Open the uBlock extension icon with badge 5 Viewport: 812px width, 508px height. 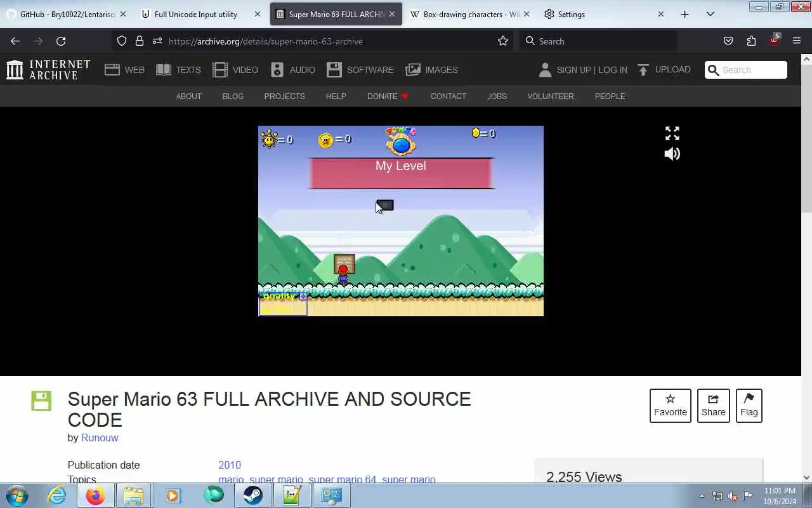[775, 40]
